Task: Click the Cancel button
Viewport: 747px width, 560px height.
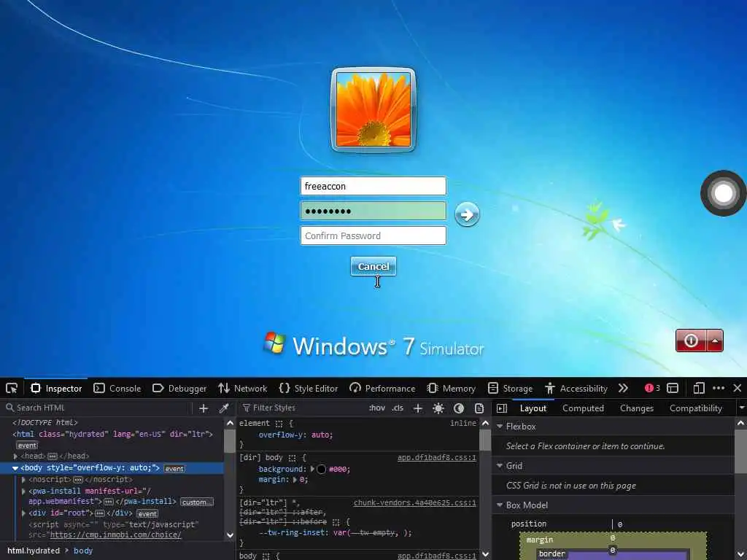Action: 373,267
